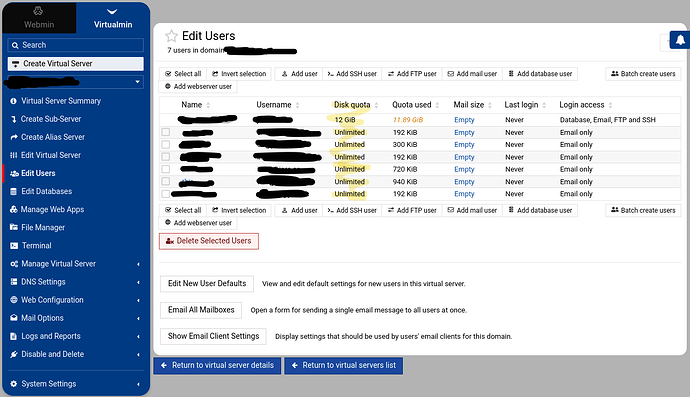The width and height of the screenshot is (690, 397).
Task: Click bottom Add database user button
Action: click(540, 210)
